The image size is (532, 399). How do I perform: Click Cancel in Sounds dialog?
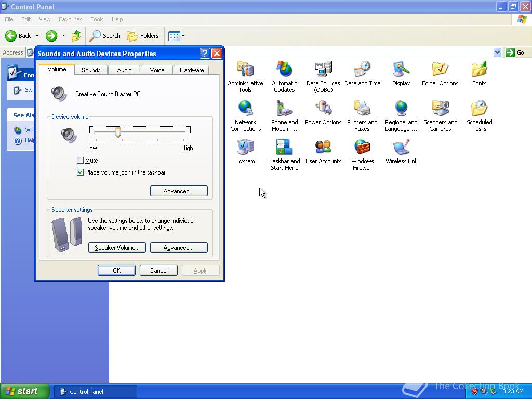[159, 270]
